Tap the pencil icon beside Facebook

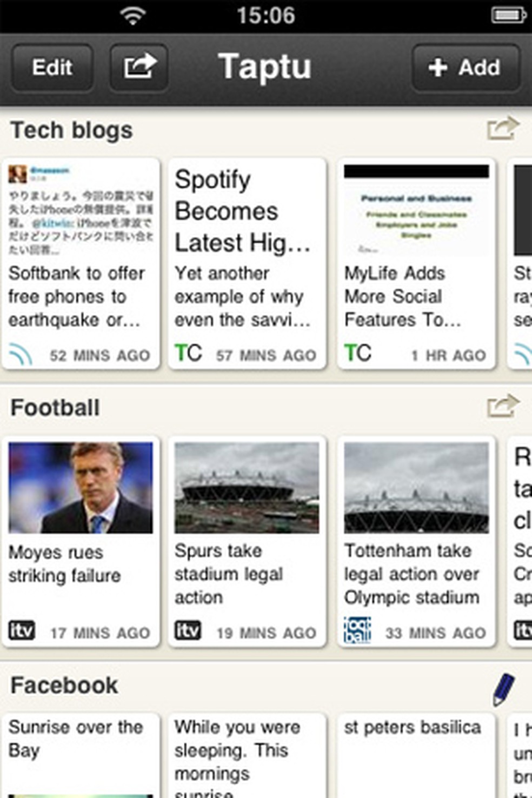point(503,688)
